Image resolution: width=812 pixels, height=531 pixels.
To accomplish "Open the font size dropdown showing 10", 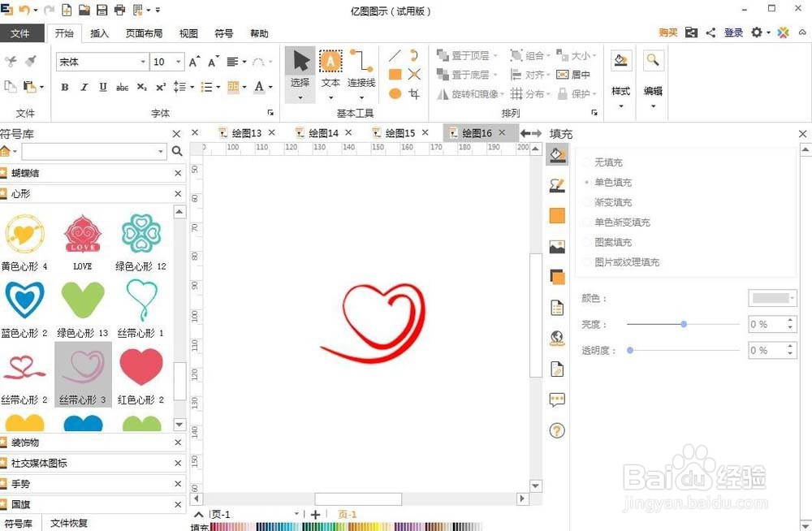I will pyautogui.click(x=176, y=61).
